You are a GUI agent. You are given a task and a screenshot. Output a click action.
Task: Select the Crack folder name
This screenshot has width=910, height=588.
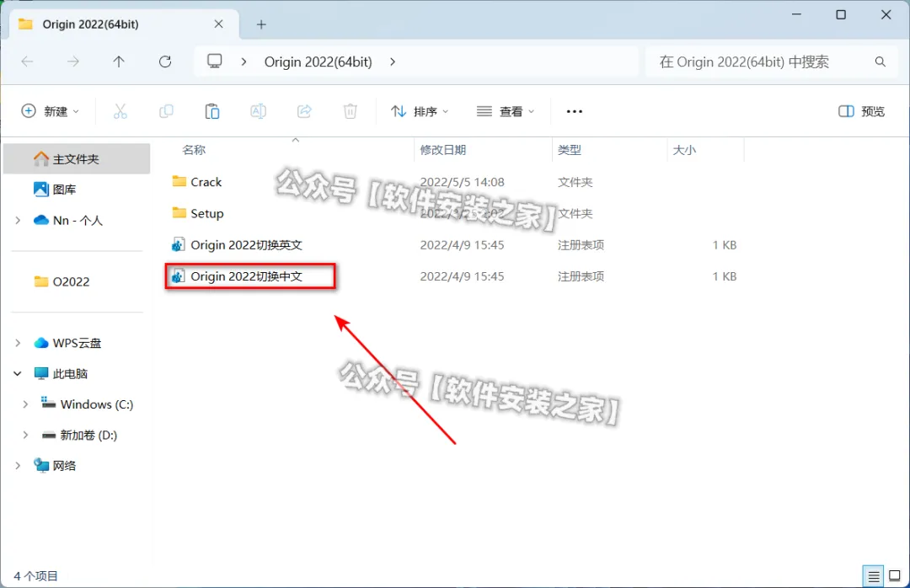coord(206,182)
